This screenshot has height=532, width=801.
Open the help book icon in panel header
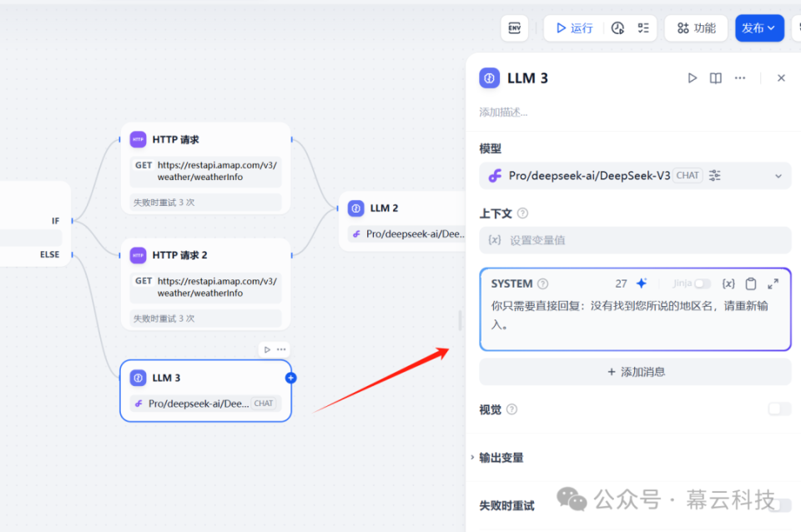click(x=716, y=78)
